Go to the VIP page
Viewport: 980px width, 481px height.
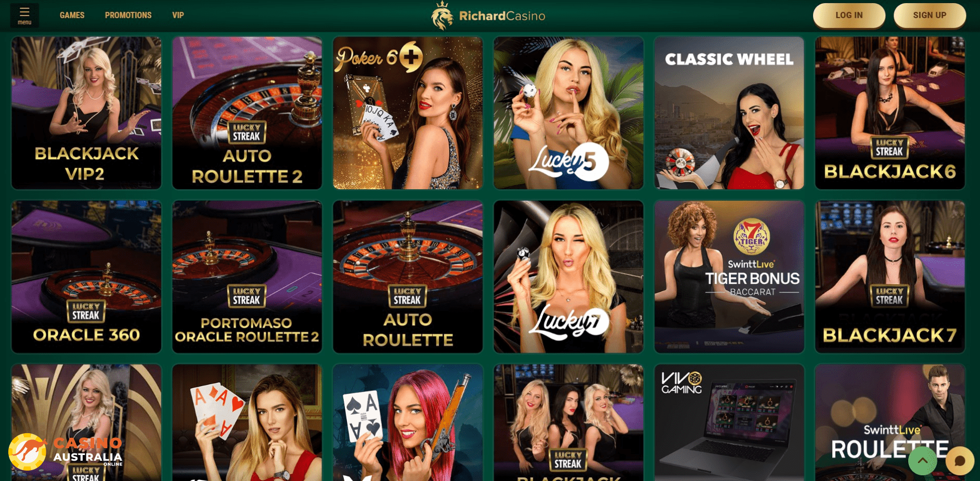(x=178, y=15)
